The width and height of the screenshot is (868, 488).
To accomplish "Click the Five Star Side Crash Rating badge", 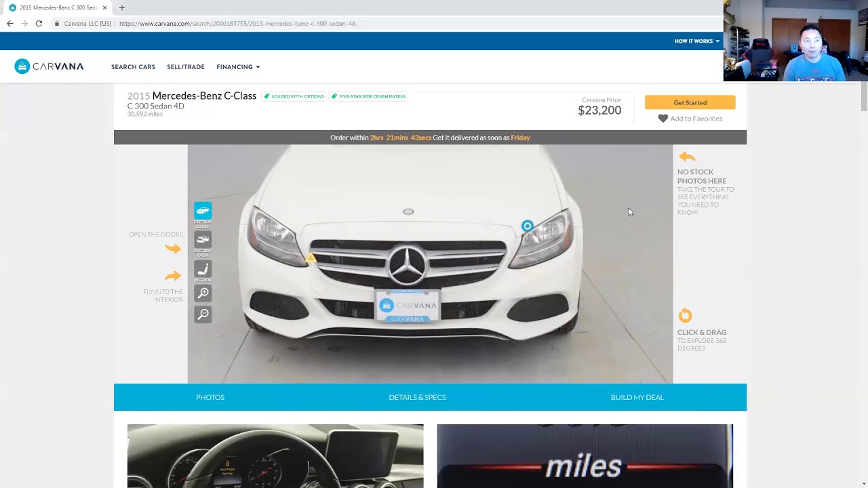I will [x=369, y=96].
